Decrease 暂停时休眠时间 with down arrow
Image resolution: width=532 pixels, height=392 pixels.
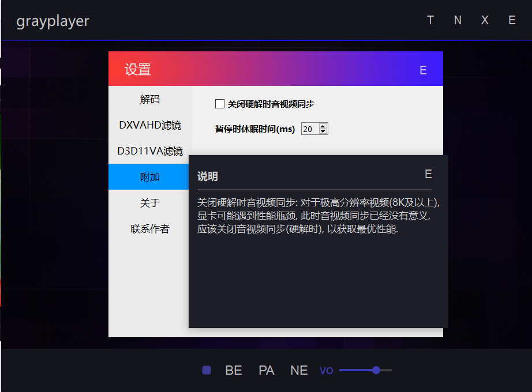point(324,131)
